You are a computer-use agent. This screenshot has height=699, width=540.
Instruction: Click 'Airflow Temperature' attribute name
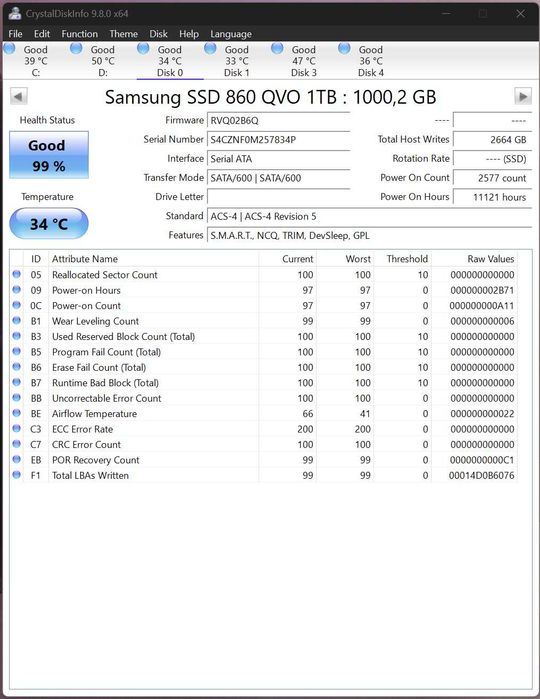(x=95, y=414)
